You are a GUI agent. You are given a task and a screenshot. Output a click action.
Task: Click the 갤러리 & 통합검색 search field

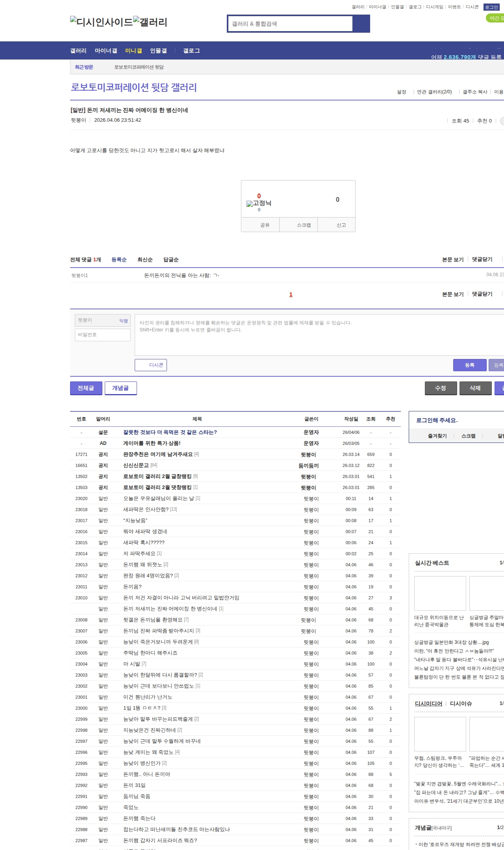coord(290,24)
